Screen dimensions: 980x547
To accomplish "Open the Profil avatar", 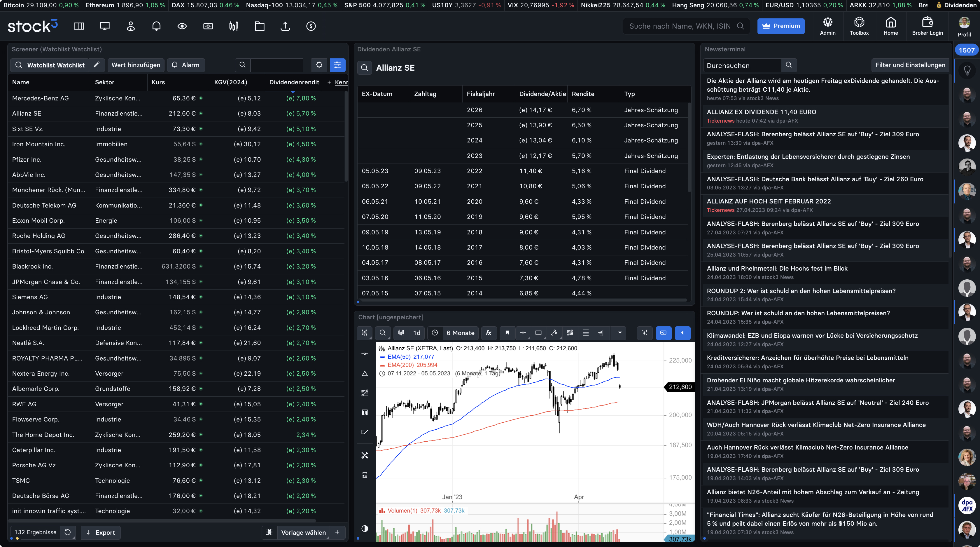I will point(964,27).
